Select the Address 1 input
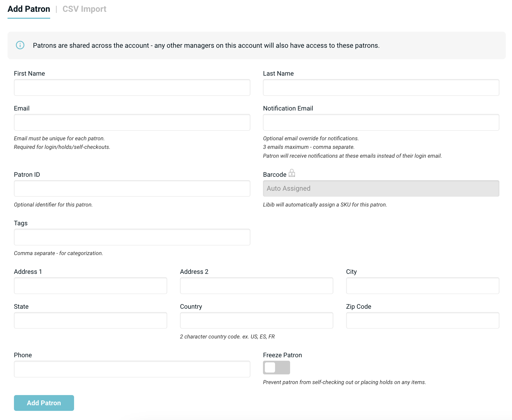512x420 pixels. 90,286
